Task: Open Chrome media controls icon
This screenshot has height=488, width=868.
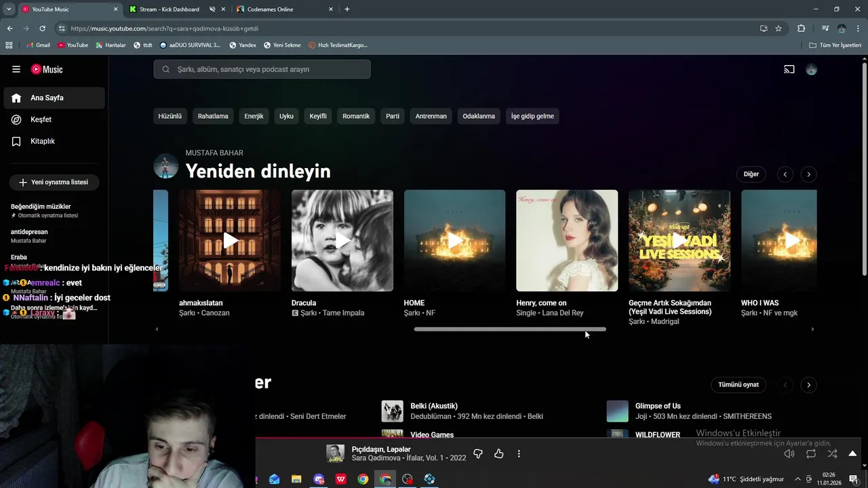Action: 825,28
